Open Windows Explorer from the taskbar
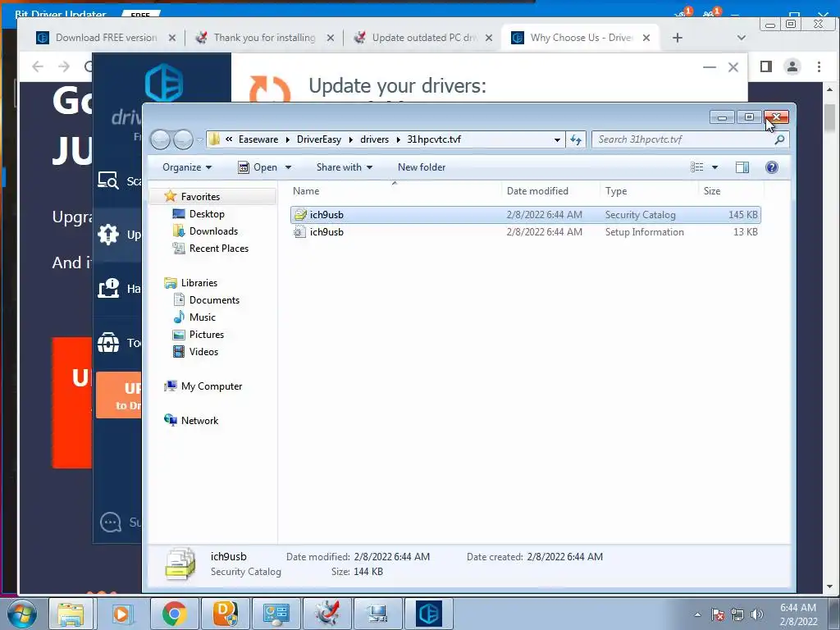The image size is (840, 630). pyautogui.click(x=71, y=614)
